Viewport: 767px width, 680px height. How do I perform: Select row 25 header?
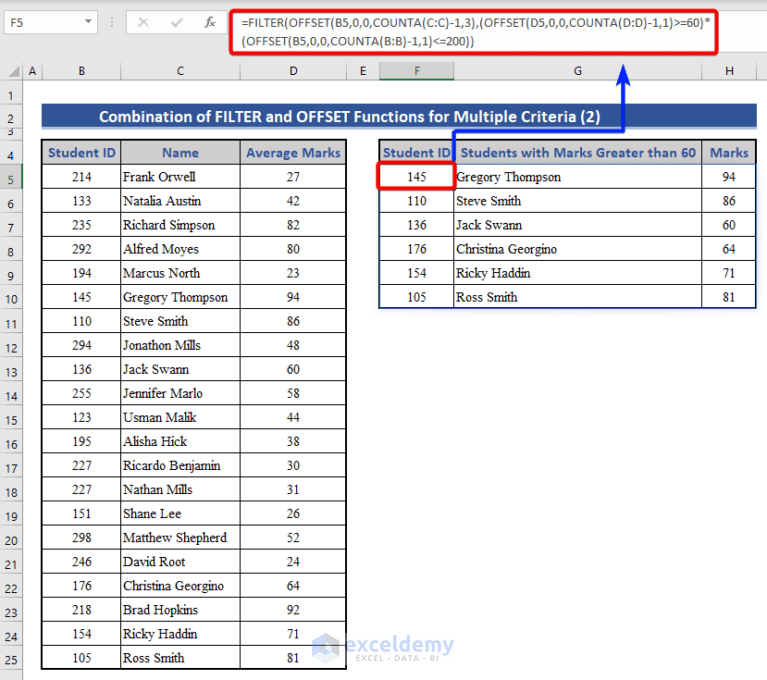(11, 660)
